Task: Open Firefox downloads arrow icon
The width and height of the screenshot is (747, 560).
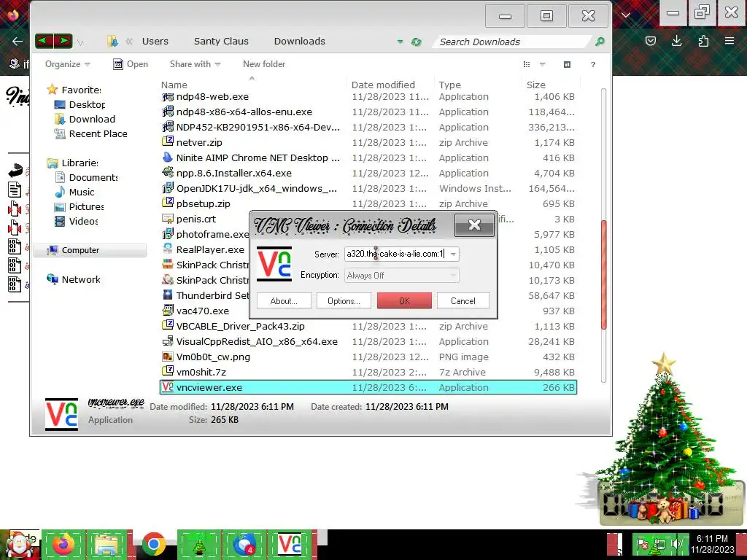Action: pos(676,41)
